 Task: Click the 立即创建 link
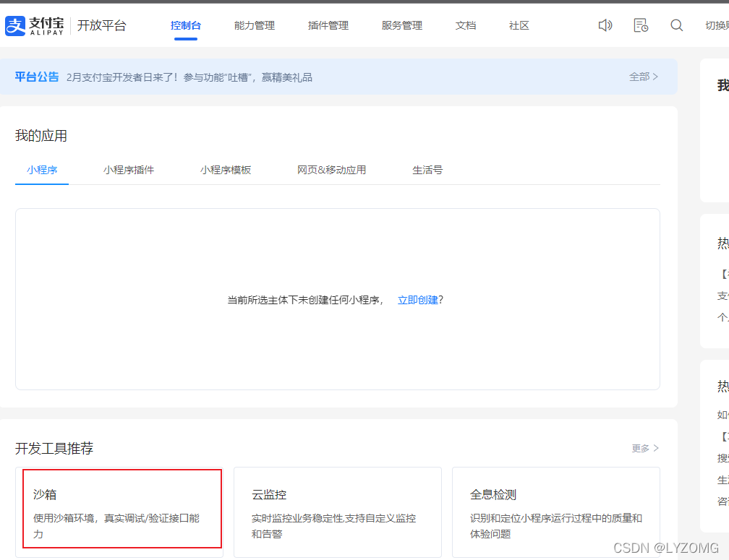click(x=418, y=300)
